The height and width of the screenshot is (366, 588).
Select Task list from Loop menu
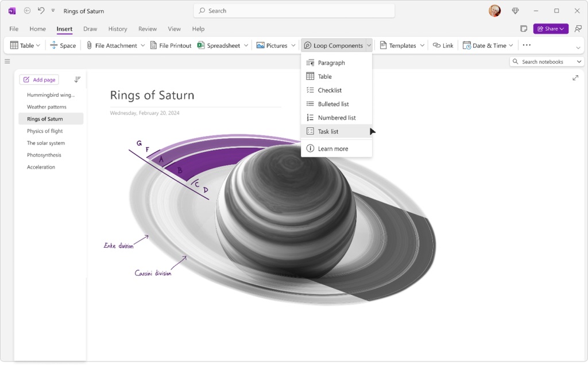click(328, 131)
